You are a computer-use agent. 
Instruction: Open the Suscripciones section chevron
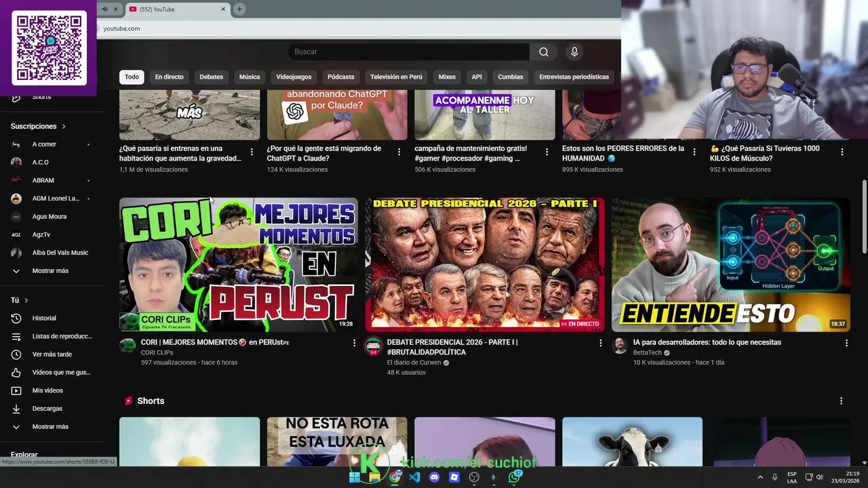coord(64,127)
